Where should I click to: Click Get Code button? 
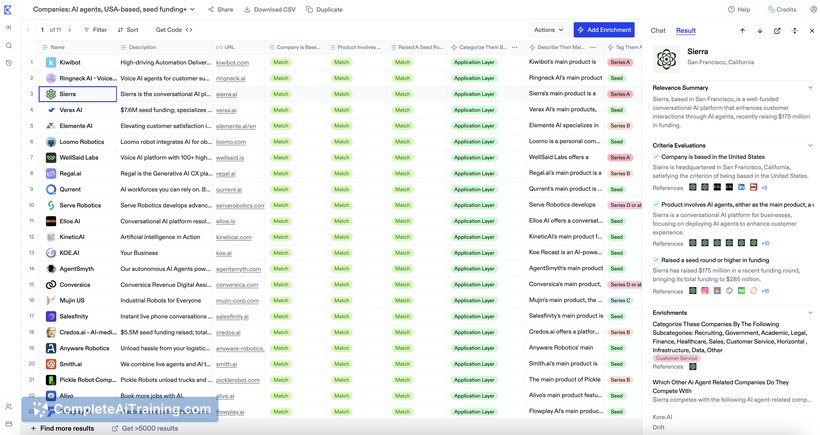click(x=174, y=30)
